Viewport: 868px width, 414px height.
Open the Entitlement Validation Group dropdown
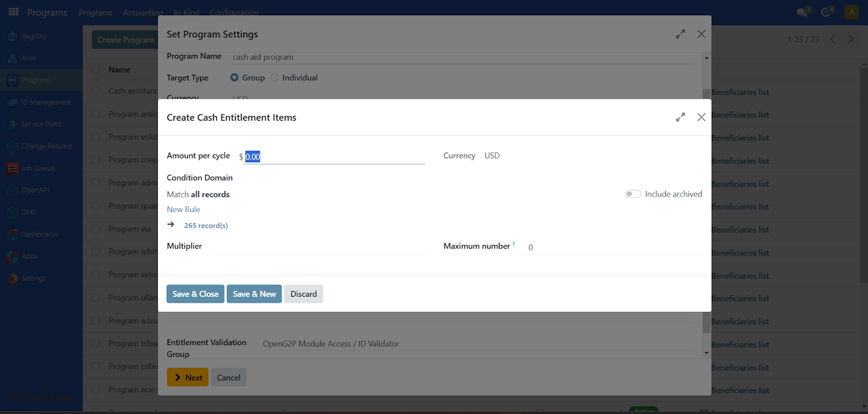pyautogui.click(x=477, y=344)
